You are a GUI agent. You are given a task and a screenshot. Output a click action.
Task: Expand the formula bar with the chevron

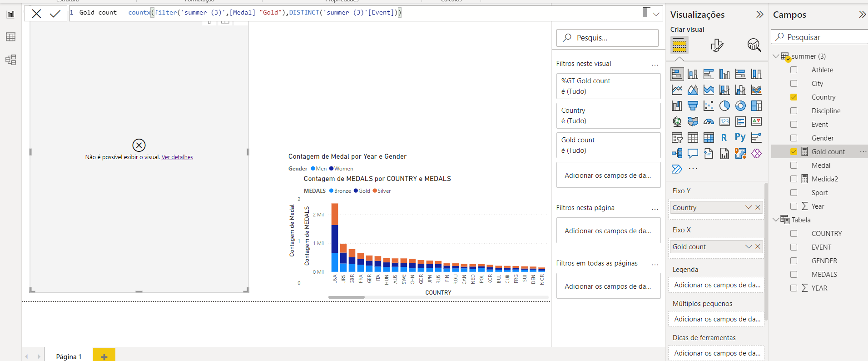[x=656, y=14]
